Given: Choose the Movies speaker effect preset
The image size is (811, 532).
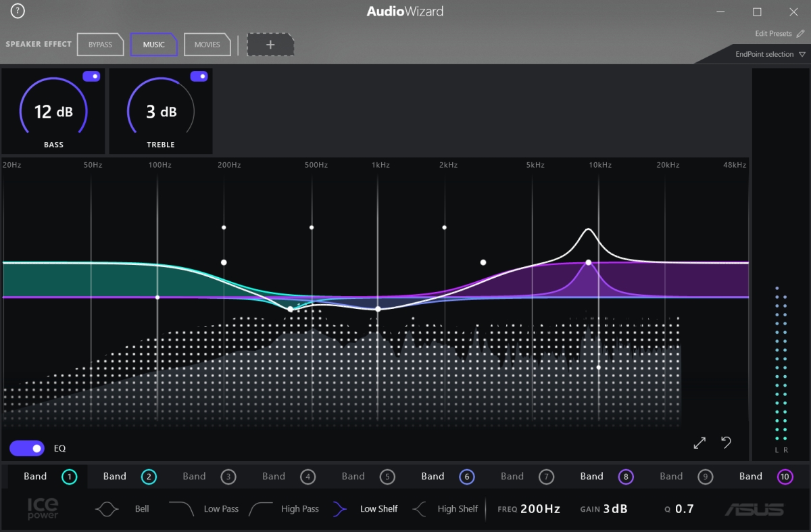Looking at the screenshot, I should [207, 45].
